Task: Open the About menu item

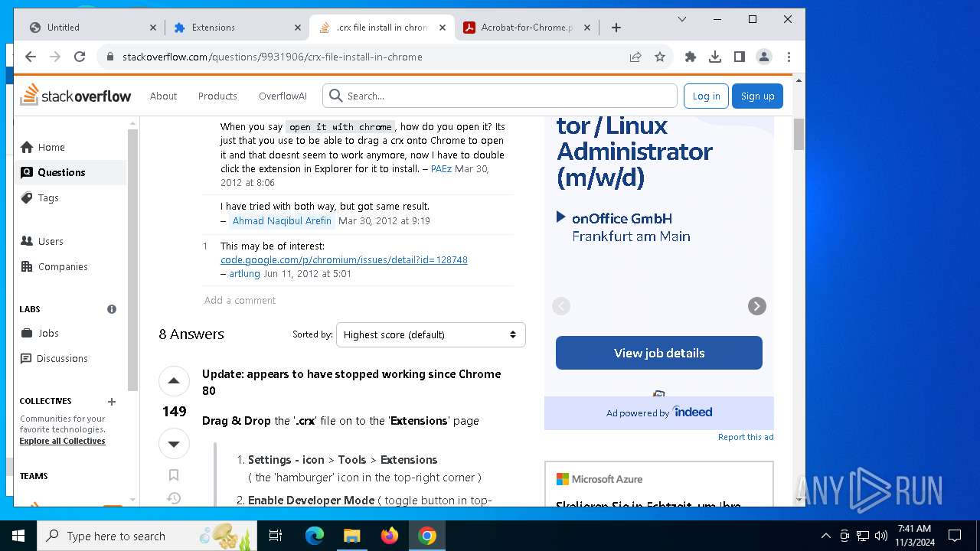Action: click(163, 96)
